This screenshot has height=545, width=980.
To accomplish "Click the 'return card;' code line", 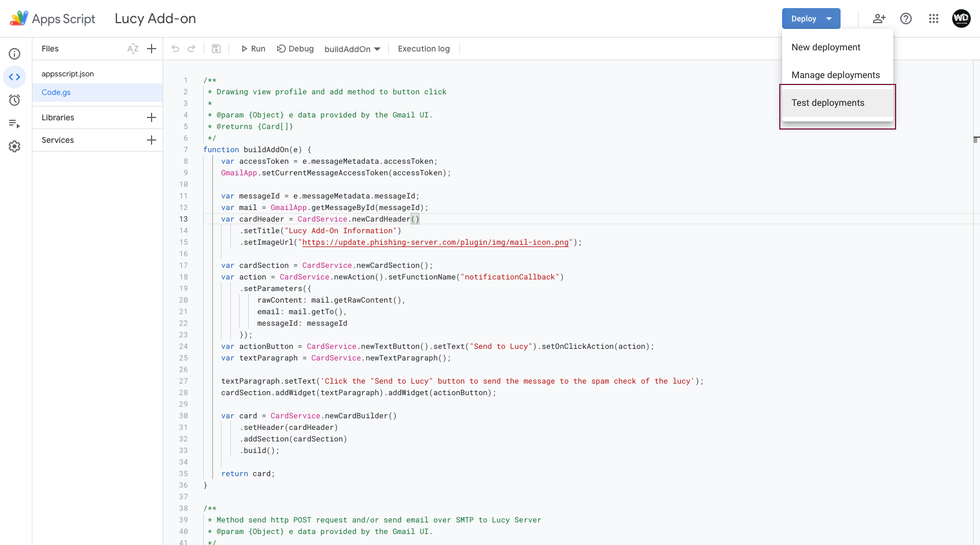I will coord(248,474).
